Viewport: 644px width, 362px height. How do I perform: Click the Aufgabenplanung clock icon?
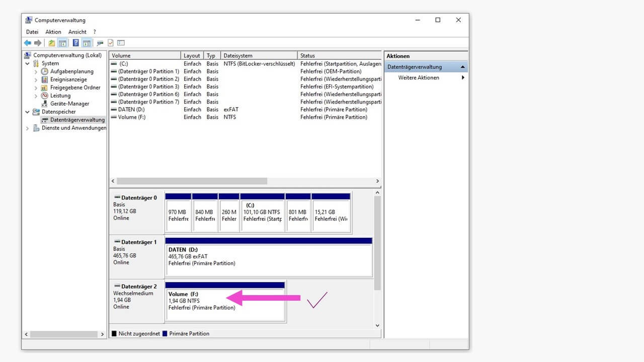(x=45, y=71)
